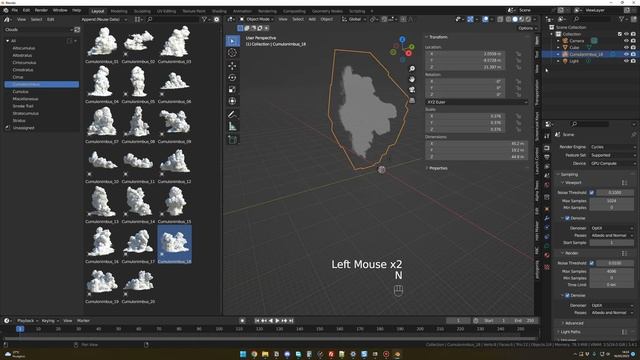The image size is (640, 360).
Task: Click the red X axis gizmo ball
Action: 408,53
